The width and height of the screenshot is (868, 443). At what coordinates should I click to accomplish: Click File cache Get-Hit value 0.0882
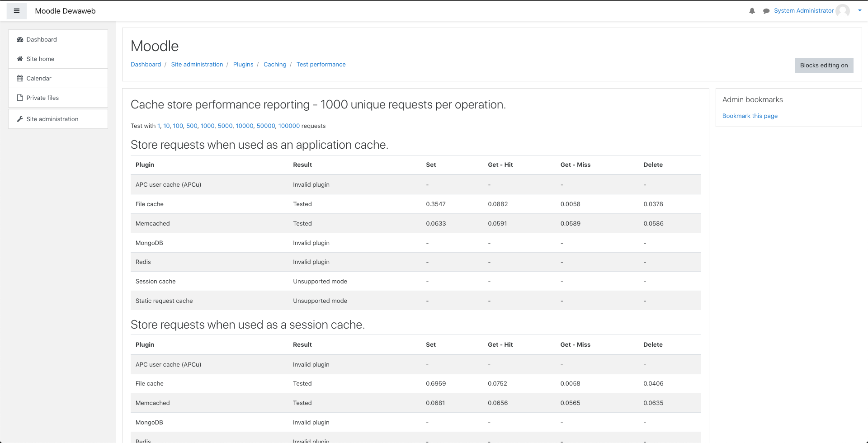(498, 204)
